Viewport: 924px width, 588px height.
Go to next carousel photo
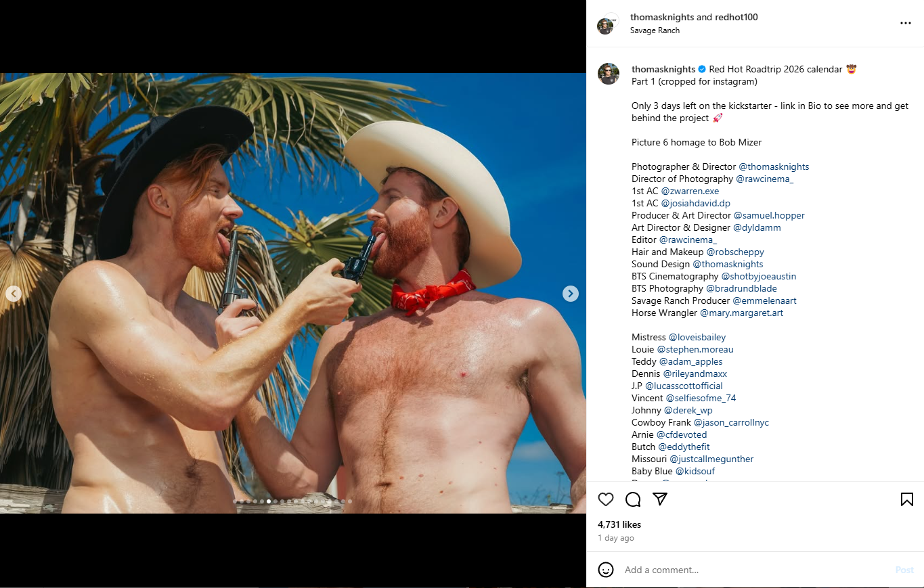click(571, 293)
